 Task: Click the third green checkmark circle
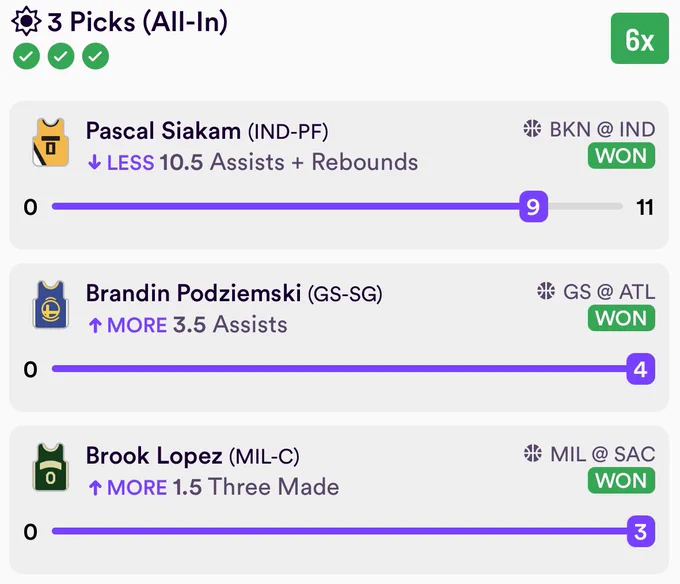(x=95, y=56)
